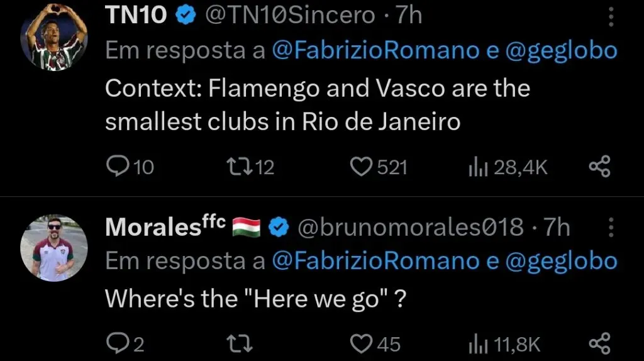The height and width of the screenshot is (361, 644).
Task: Share Morales's tweet using share icon
Action: pyautogui.click(x=599, y=344)
